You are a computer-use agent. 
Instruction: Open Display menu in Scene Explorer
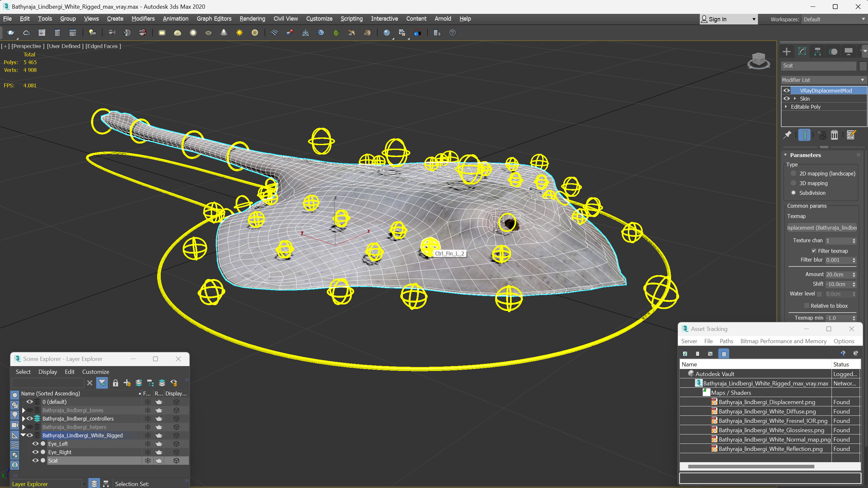click(47, 372)
